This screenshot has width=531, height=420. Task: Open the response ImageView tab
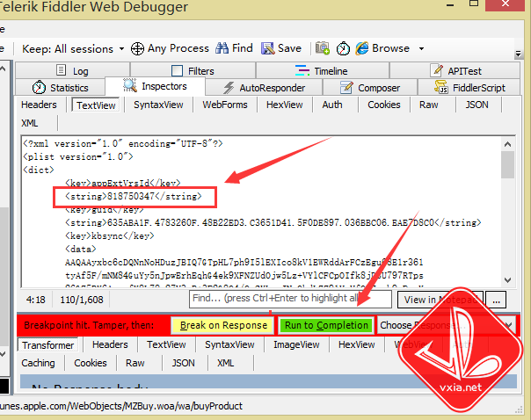(297, 345)
